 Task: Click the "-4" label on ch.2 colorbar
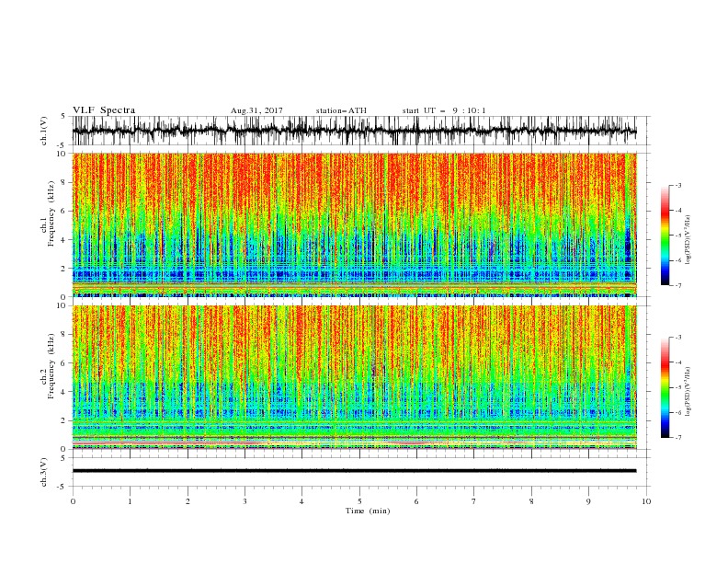pyautogui.click(x=678, y=362)
